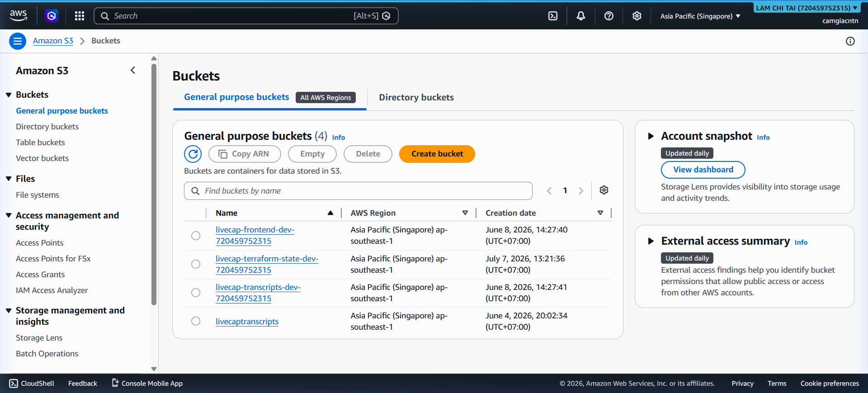Collapse Access management and security section
The height and width of the screenshot is (393, 868).
[9, 215]
